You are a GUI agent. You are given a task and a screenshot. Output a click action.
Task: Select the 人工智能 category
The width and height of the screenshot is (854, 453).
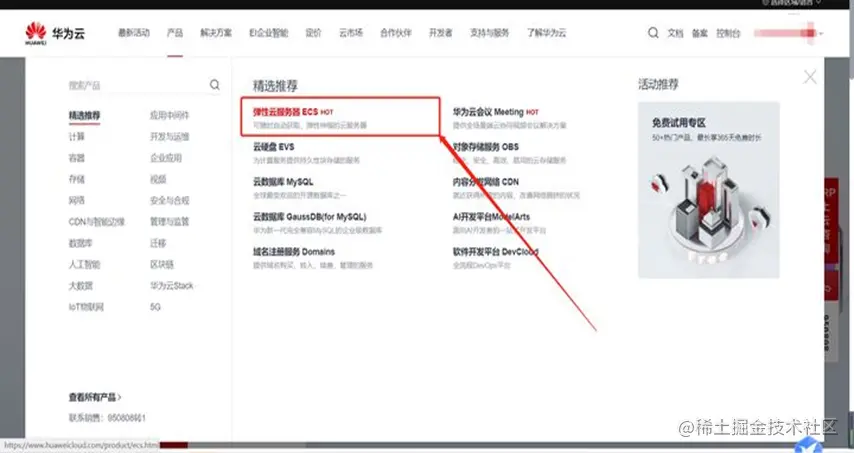pyautogui.click(x=84, y=264)
